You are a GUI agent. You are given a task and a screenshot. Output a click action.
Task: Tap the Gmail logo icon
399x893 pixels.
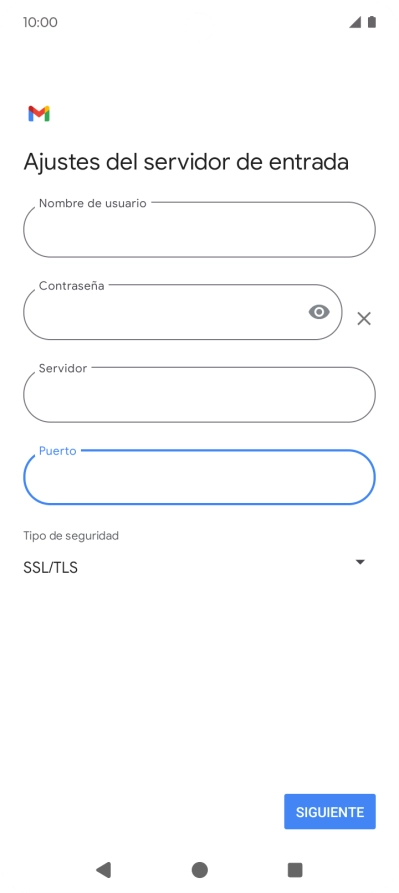click(x=39, y=114)
